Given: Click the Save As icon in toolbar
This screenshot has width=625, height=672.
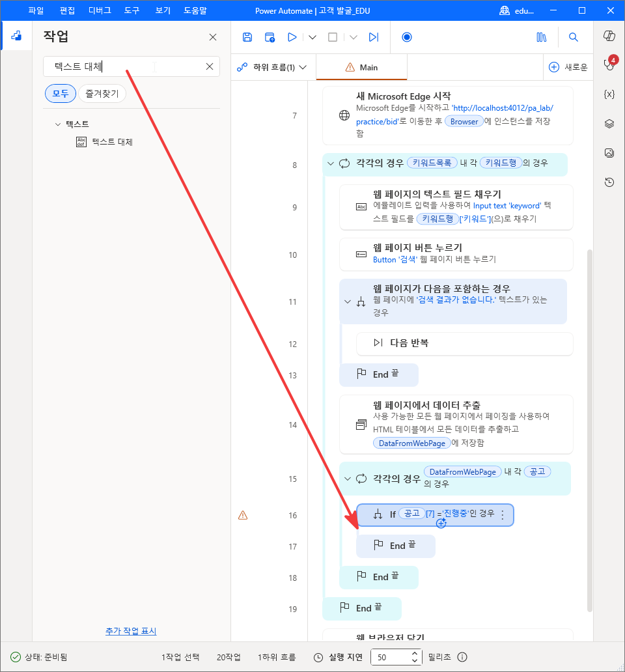Looking at the screenshot, I should tap(270, 37).
